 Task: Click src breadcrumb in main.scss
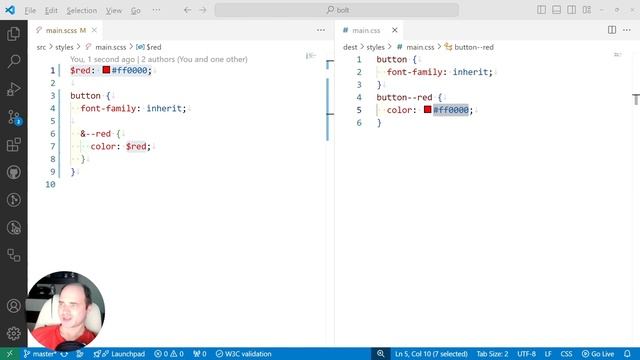[x=41, y=47]
